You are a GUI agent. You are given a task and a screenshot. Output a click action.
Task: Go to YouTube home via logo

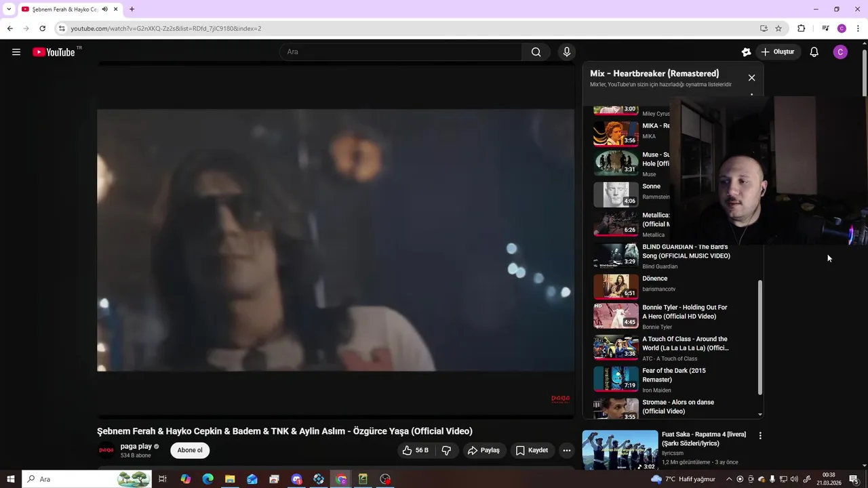point(54,52)
